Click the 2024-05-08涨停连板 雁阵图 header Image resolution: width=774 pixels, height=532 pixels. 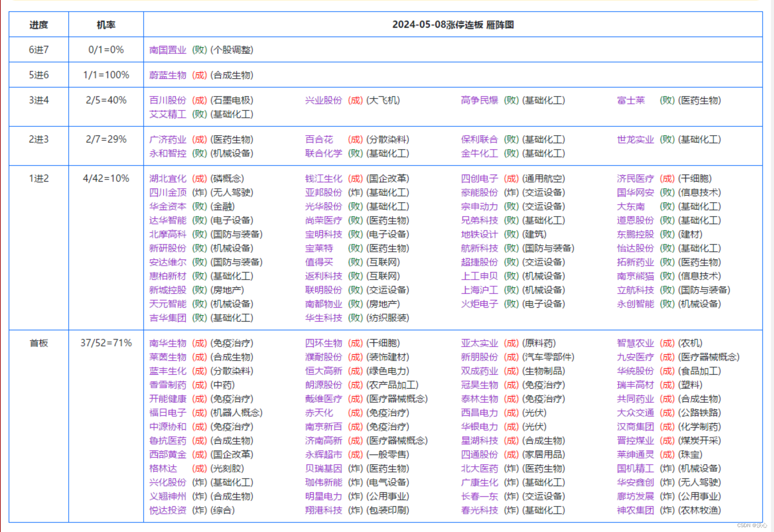453,25
